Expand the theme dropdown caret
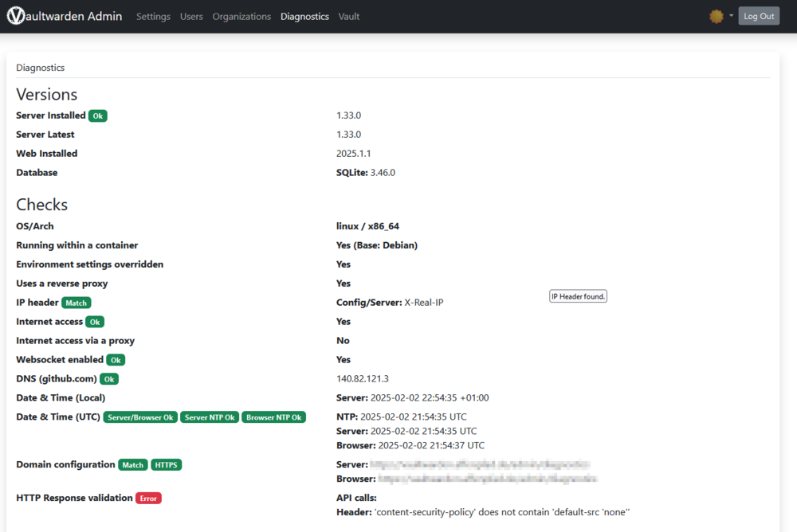797x532 pixels. coord(731,16)
